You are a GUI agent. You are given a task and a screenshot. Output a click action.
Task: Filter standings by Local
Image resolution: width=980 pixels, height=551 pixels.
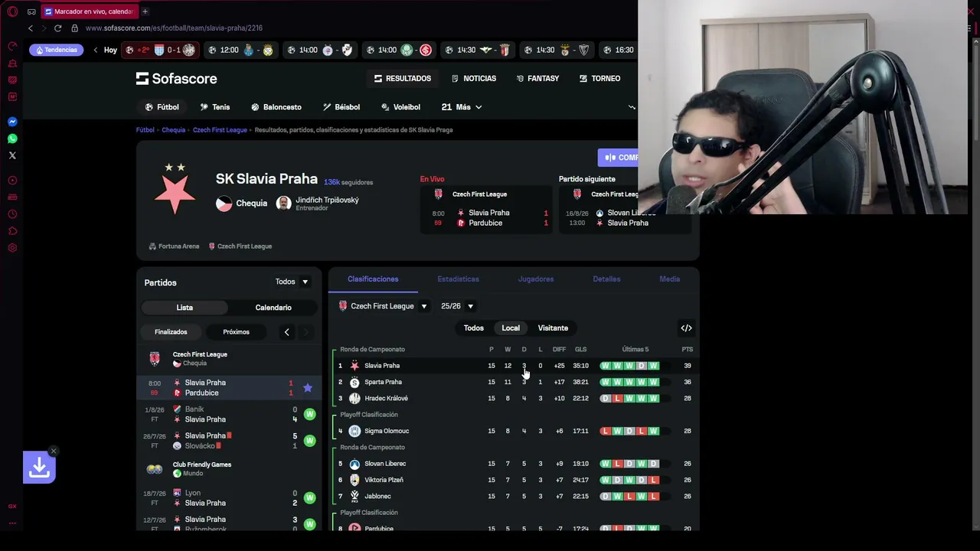511,328
